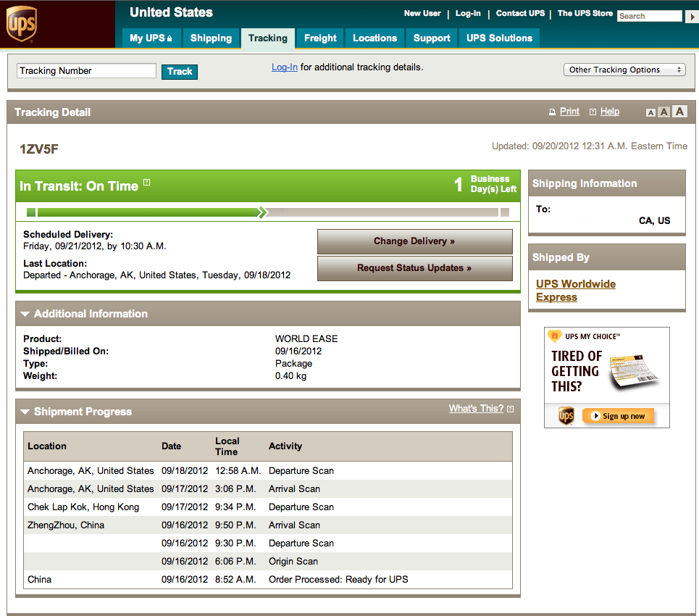This screenshot has height=616, width=699.
Task: Click the WORLD EASE product value
Action: 306,339
